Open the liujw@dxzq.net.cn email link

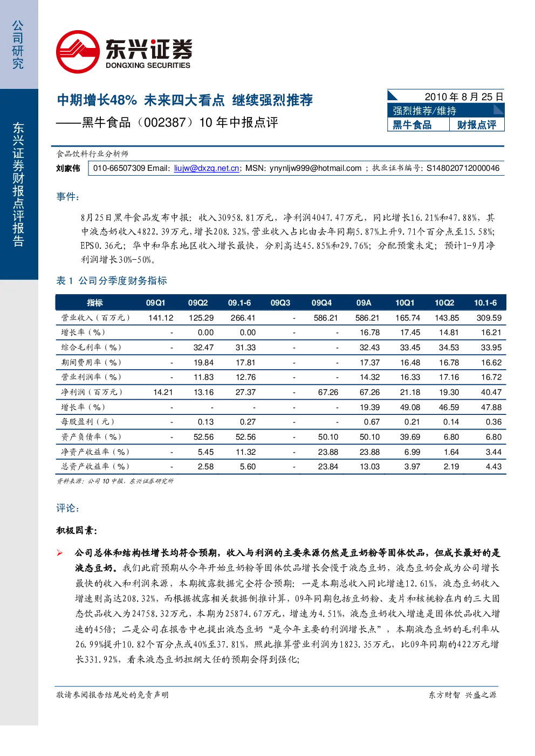pos(207,168)
